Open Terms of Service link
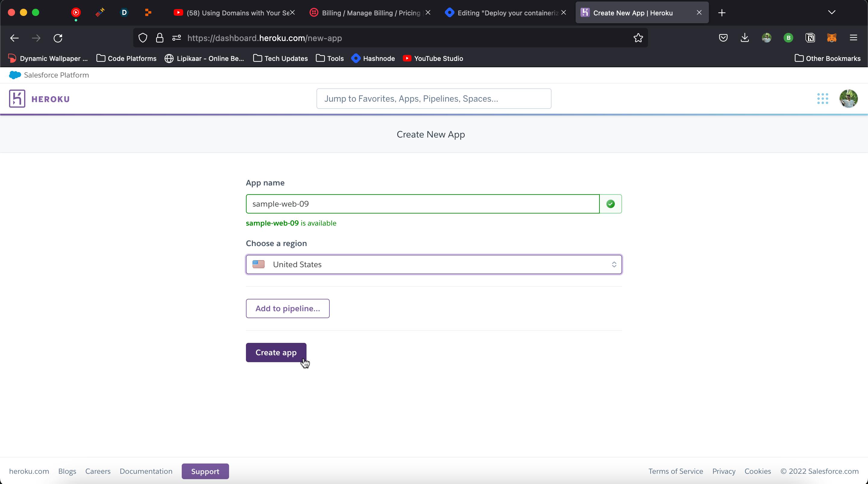The image size is (868, 484). 676,471
